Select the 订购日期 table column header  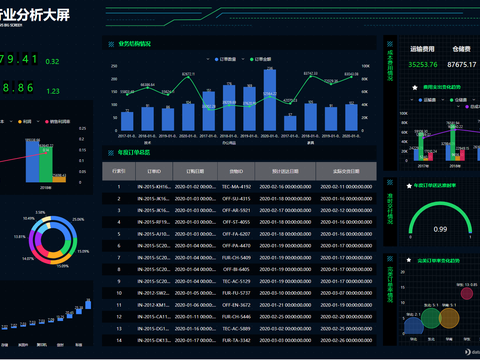(195, 171)
